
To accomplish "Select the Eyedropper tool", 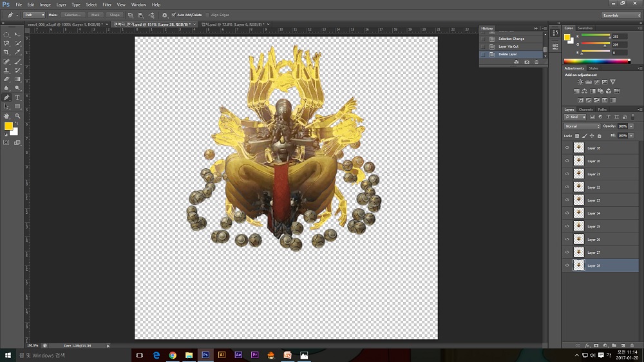I will click(17, 52).
